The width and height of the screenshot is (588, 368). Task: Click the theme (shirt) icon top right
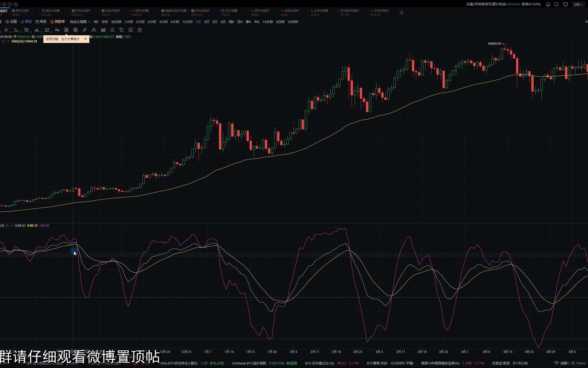point(566,4)
